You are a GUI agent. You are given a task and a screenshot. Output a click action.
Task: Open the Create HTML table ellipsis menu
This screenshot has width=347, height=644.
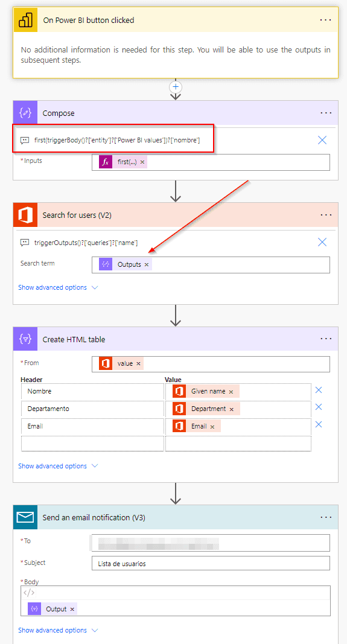click(326, 339)
